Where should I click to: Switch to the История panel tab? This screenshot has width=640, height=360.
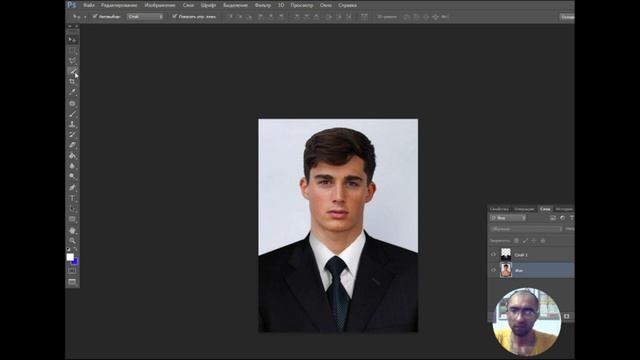[x=564, y=209]
